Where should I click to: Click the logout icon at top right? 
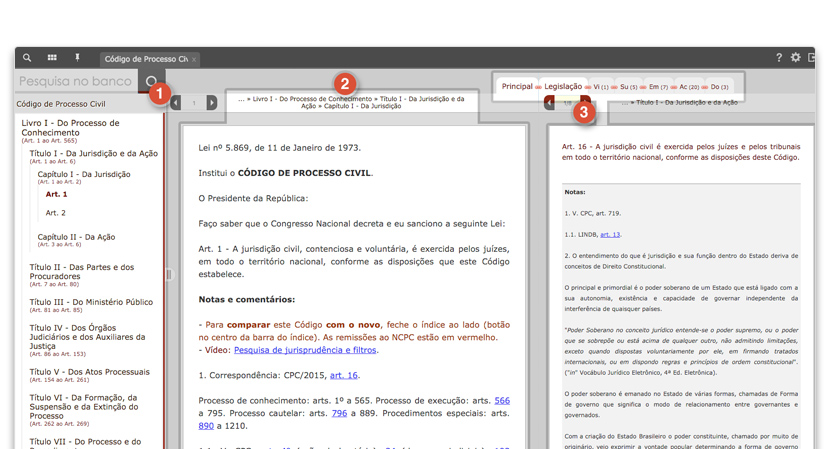pyautogui.click(x=811, y=58)
